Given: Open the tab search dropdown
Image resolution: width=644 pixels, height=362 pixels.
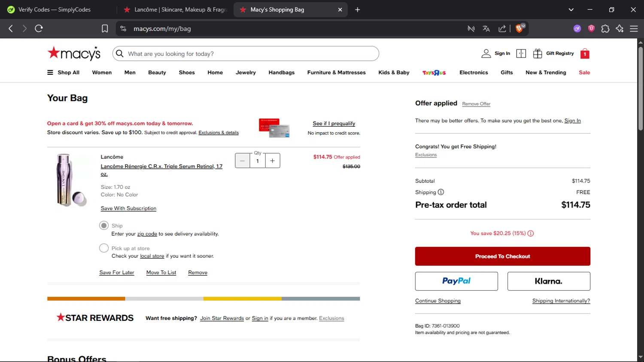Looking at the screenshot, I should click(571, 9).
